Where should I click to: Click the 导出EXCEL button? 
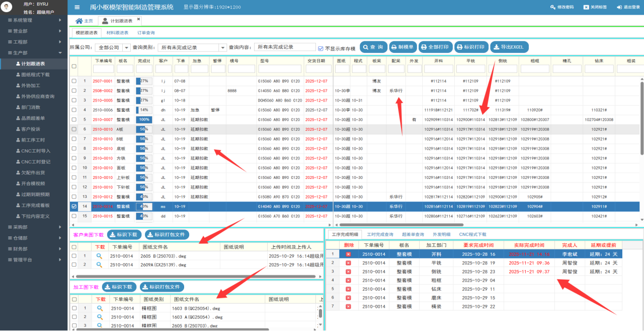[x=509, y=47]
